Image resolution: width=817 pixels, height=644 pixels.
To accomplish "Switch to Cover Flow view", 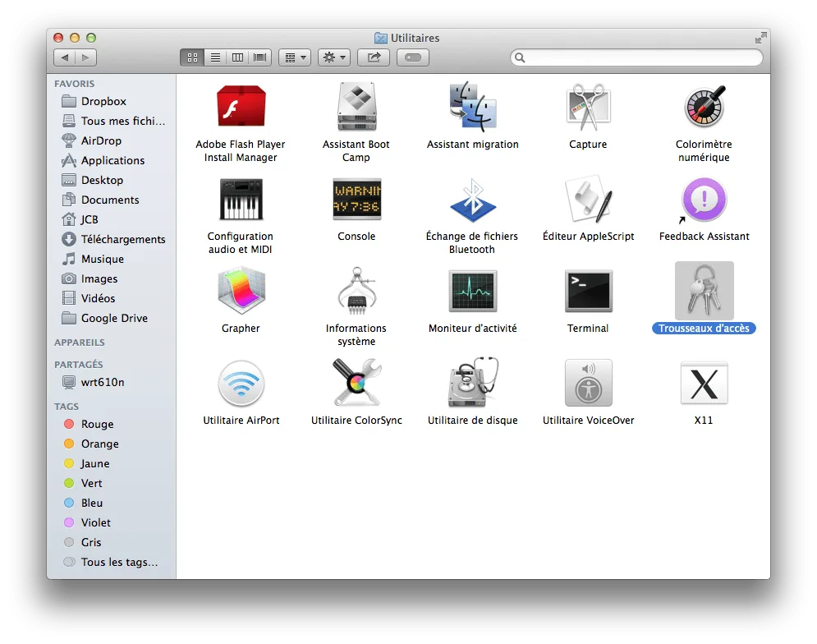I will [x=260, y=57].
